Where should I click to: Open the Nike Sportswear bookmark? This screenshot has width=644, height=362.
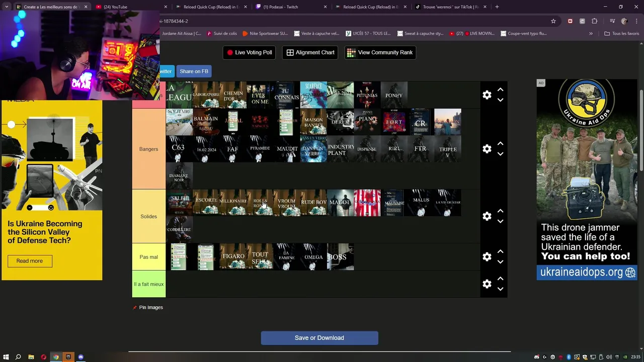265,34
